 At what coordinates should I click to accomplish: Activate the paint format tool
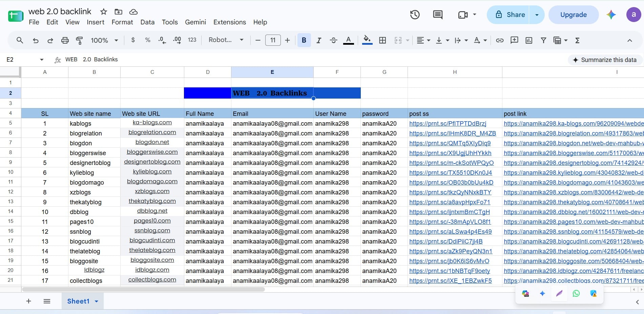click(79, 40)
